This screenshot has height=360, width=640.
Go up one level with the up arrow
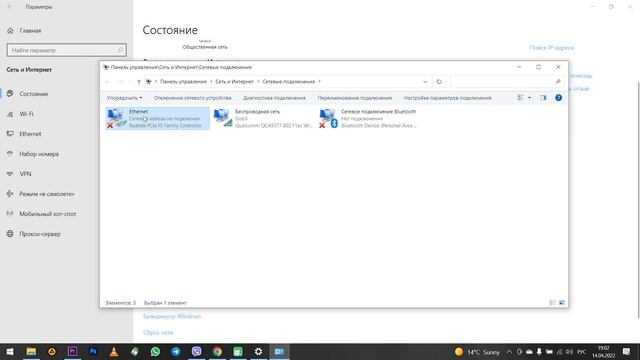139,82
